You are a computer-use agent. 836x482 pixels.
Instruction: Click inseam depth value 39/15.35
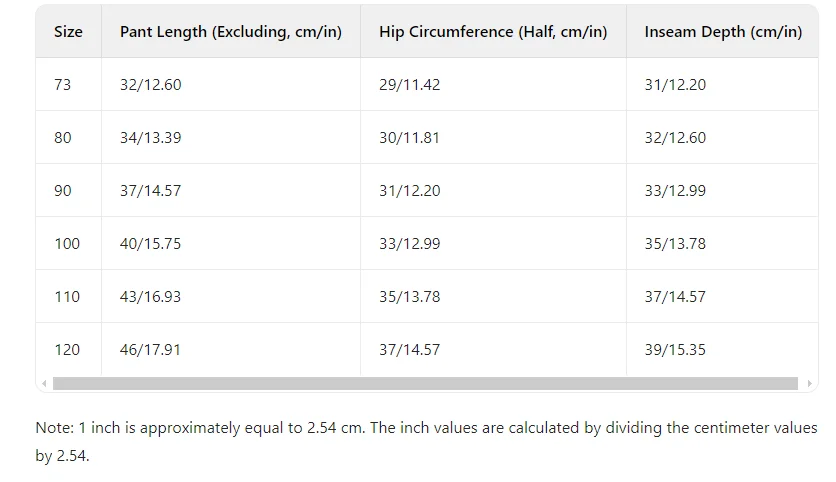(675, 350)
